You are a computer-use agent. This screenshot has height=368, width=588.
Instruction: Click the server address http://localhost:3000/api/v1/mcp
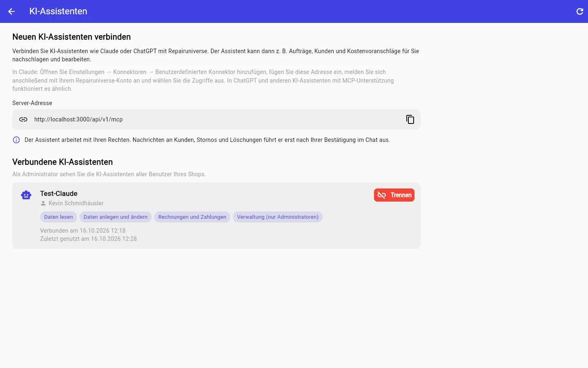click(x=78, y=119)
